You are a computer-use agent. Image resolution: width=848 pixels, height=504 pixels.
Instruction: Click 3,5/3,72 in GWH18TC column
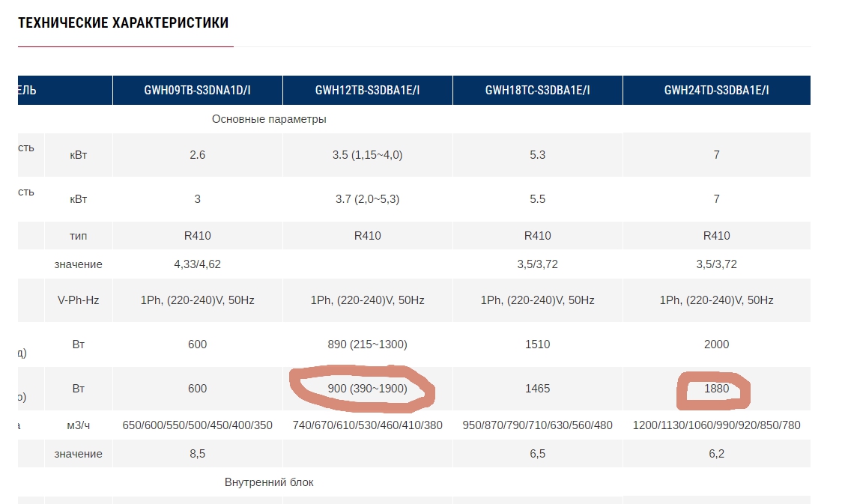tap(538, 264)
